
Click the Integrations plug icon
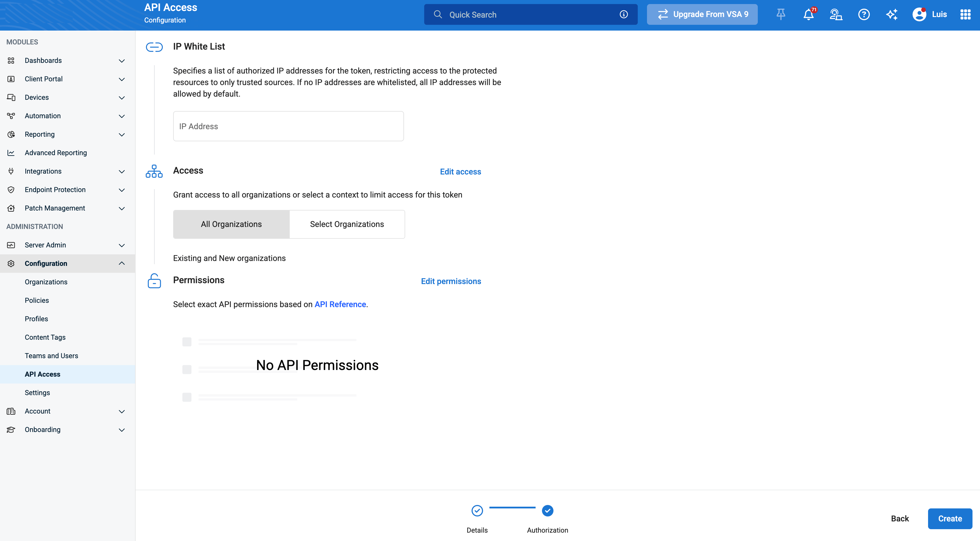pyautogui.click(x=11, y=171)
